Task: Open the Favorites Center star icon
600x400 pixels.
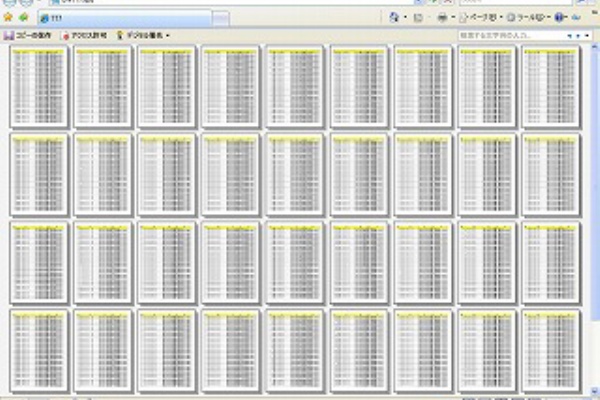Action: pos(8,18)
